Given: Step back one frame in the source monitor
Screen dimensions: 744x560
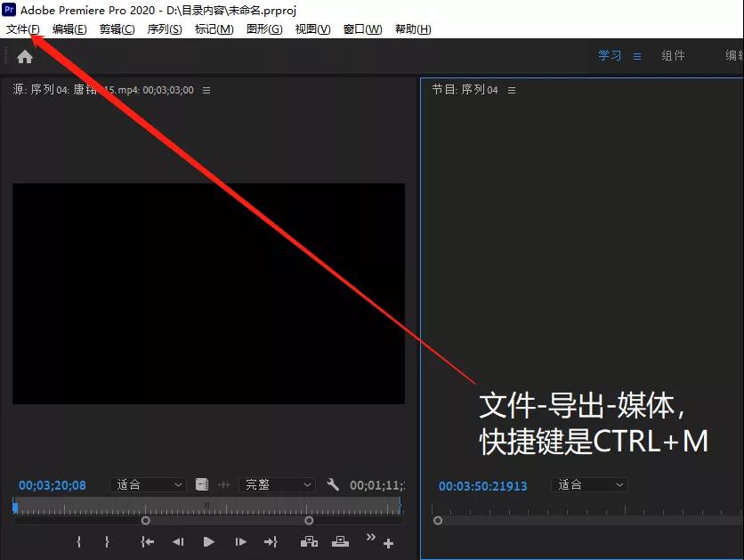Looking at the screenshot, I should pos(178,541).
